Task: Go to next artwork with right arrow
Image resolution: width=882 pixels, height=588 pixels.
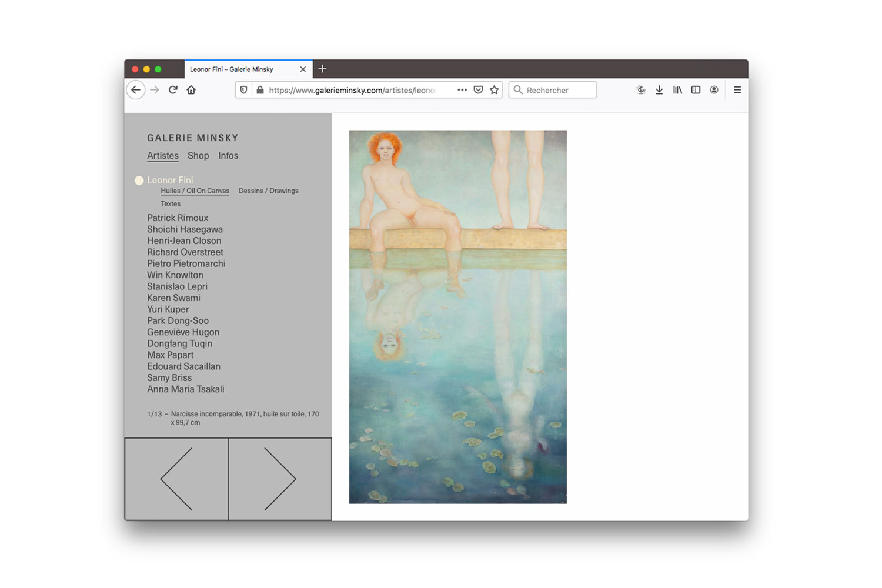Action: click(280, 479)
